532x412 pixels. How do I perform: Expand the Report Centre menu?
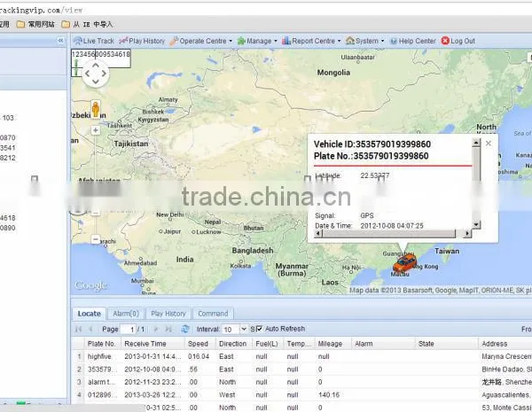pos(311,41)
